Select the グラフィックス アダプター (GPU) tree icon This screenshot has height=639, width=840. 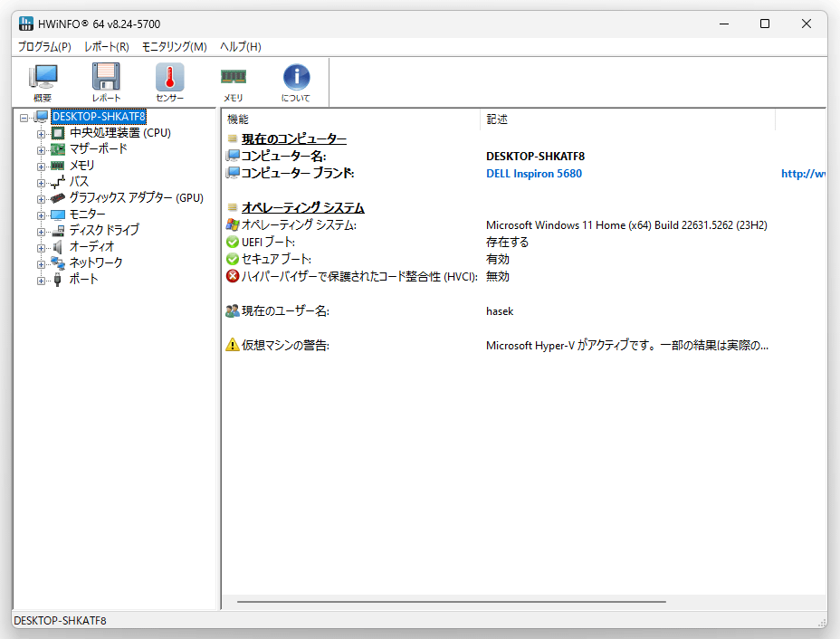pos(58,198)
